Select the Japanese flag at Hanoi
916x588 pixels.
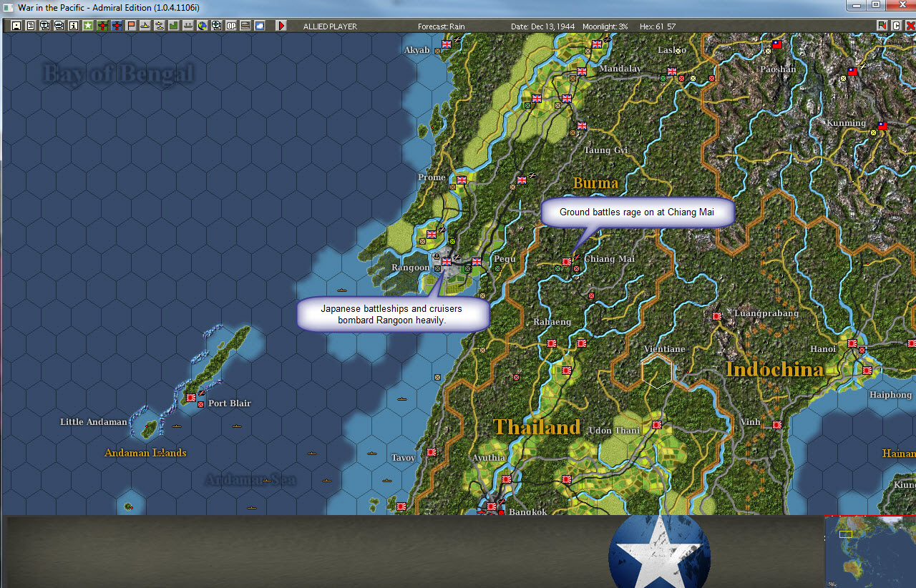852,343
